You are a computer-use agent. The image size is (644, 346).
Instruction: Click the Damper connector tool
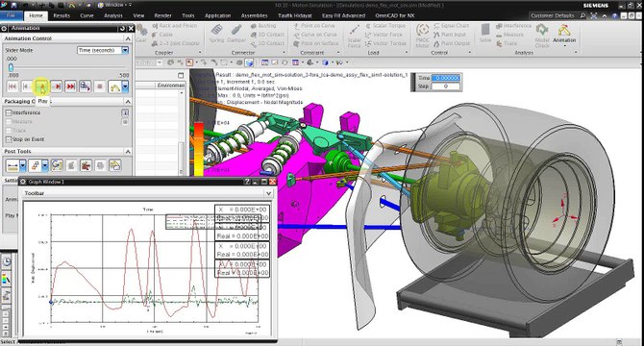(x=236, y=34)
